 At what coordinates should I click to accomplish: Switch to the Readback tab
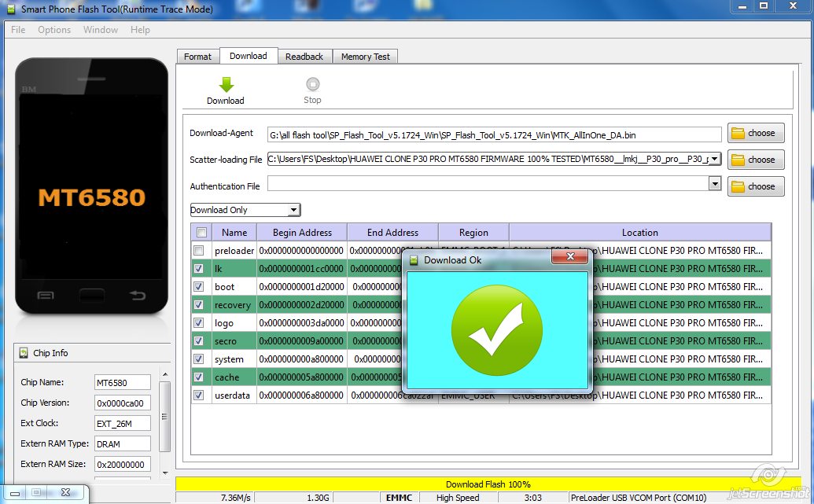304,57
